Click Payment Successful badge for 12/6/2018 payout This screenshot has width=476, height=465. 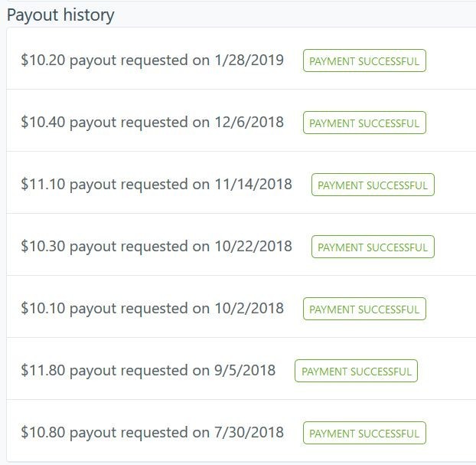coord(364,123)
